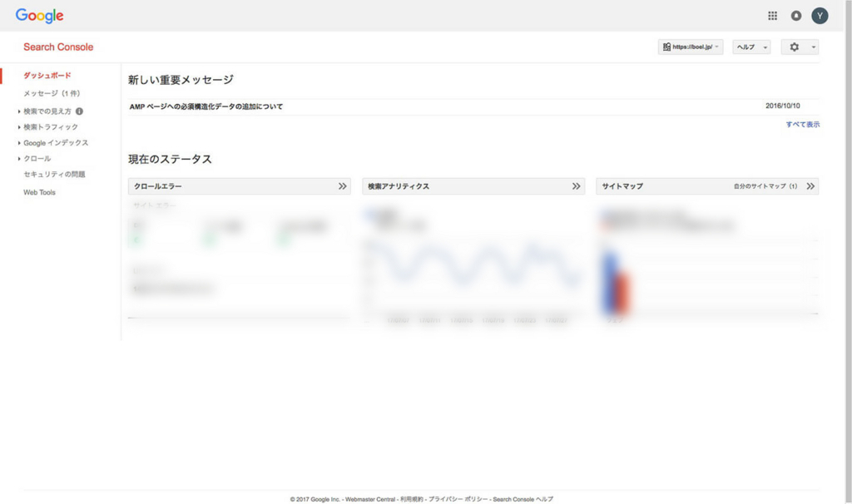
Task: Open the クロールエラー double-arrow icon
Action: [x=342, y=186]
